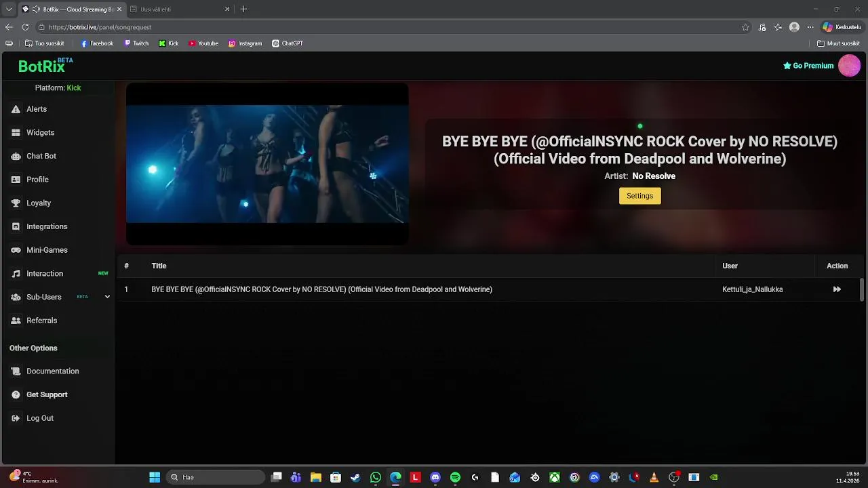Reload the page with browser refresh icon

point(25,27)
